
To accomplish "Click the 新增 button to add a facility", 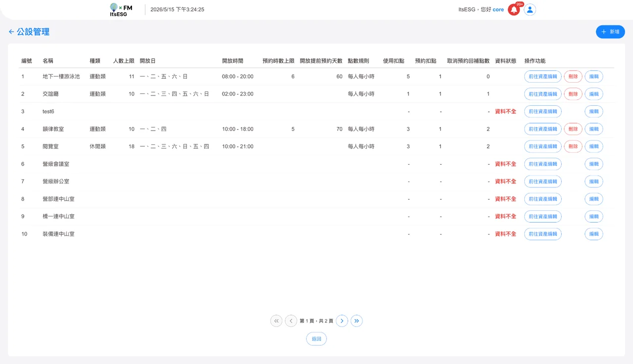I will pos(610,32).
